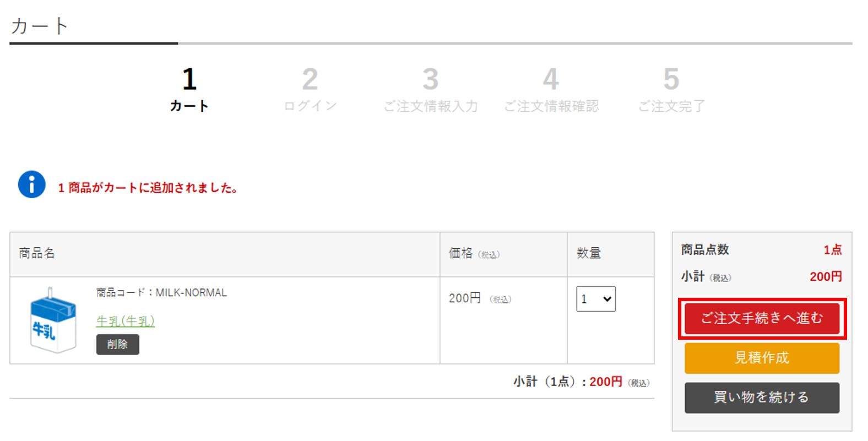Open the quantity dropdown for milk
This screenshot has width=868, height=441.
pyautogui.click(x=596, y=299)
